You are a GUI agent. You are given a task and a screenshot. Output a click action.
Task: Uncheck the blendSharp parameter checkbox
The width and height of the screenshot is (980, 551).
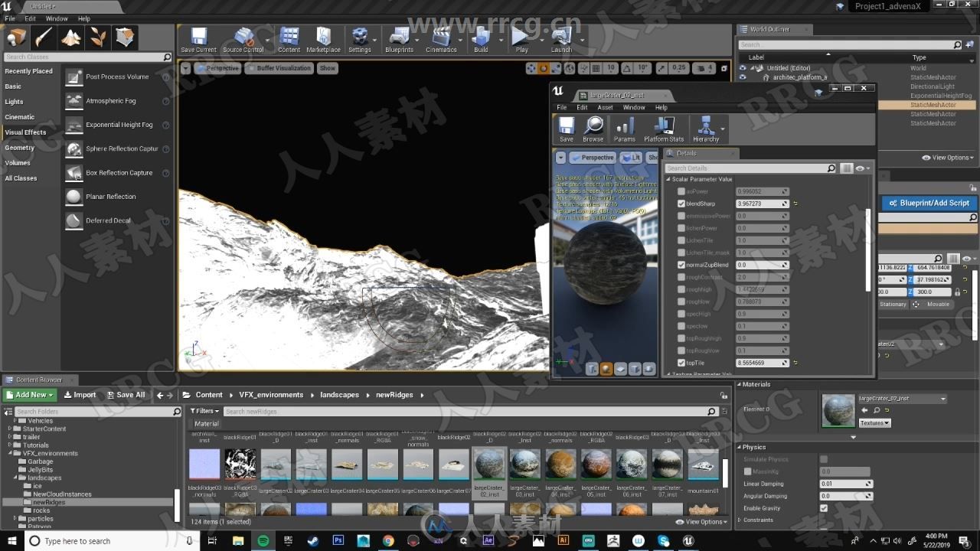[681, 204]
